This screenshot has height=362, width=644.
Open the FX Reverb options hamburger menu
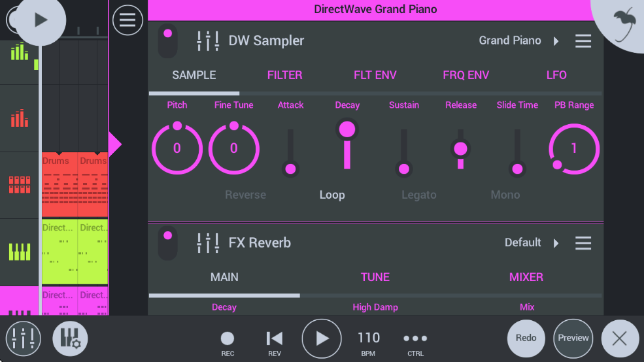pyautogui.click(x=583, y=242)
